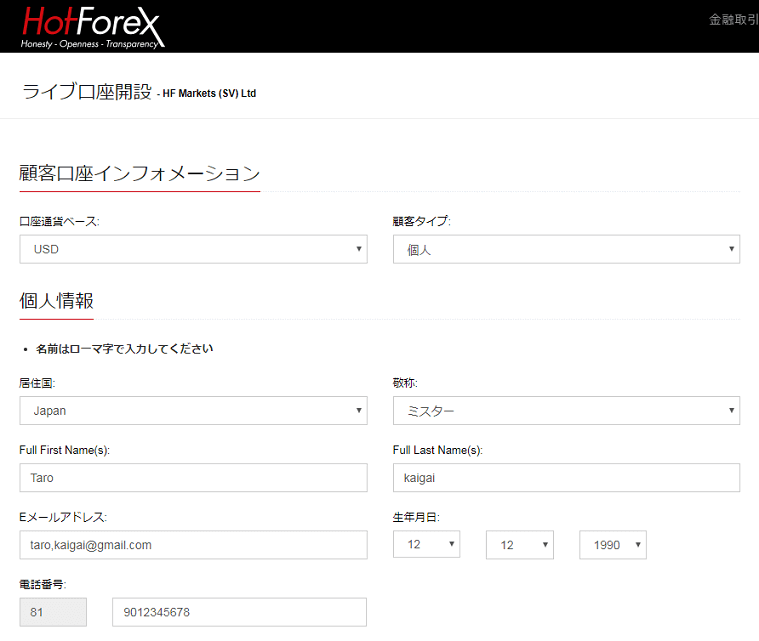Click the 電話番号 label

click(43, 584)
